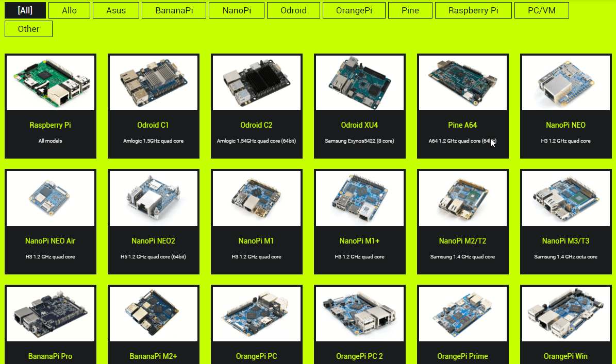Select the Odroid C2 title link
The height and width of the screenshot is (364, 616).
point(256,125)
